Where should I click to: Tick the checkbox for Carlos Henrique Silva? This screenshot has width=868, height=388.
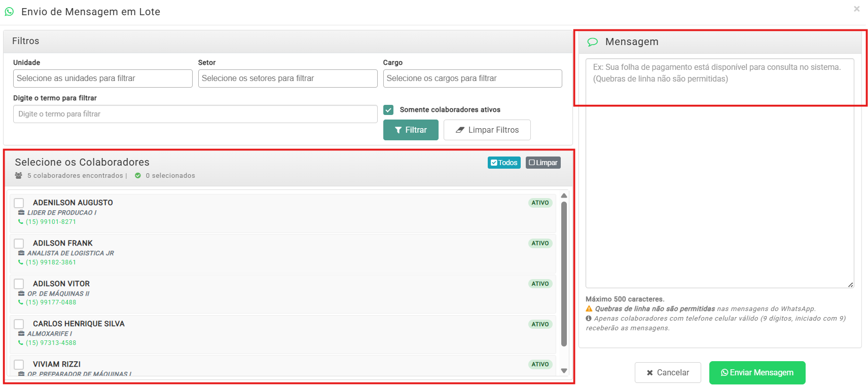click(x=19, y=324)
